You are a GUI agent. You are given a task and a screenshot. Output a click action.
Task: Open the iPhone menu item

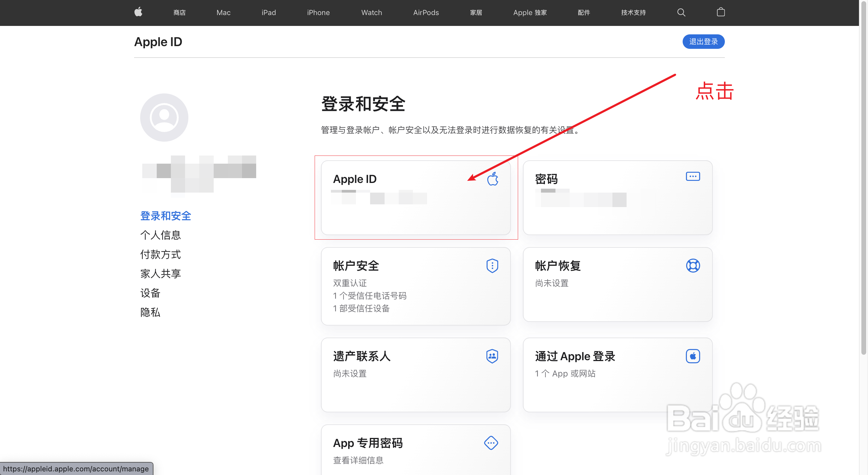(318, 12)
